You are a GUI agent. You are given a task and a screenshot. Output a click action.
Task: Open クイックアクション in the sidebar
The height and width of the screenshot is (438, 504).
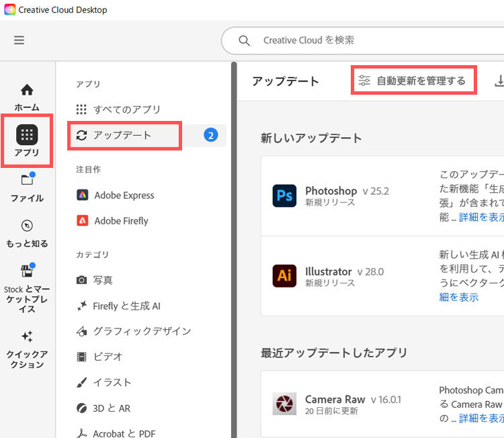(27, 349)
